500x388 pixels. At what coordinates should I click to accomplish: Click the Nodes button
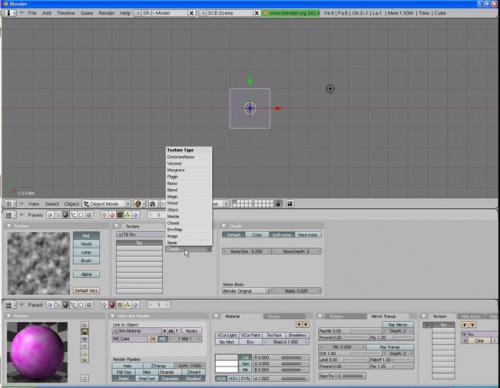click(192, 331)
